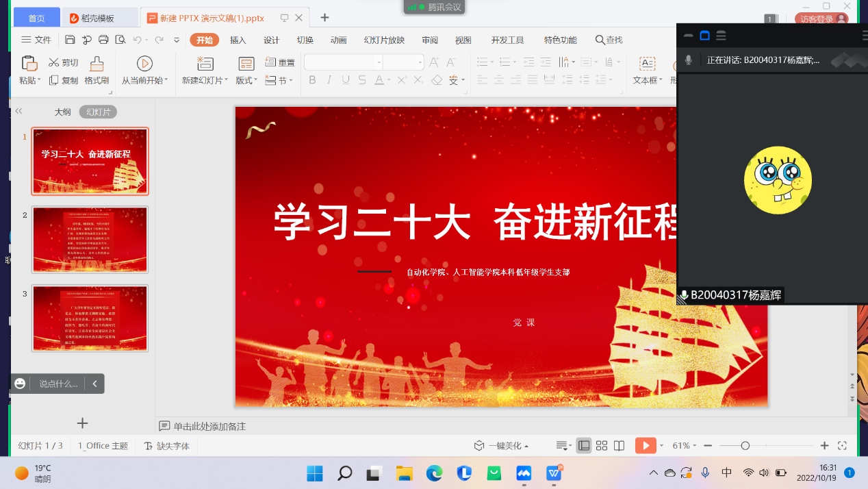Image resolution: width=868 pixels, height=489 pixels.
Task: Click the Print icon in quick access toolbar
Action: click(x=103, y=40)
